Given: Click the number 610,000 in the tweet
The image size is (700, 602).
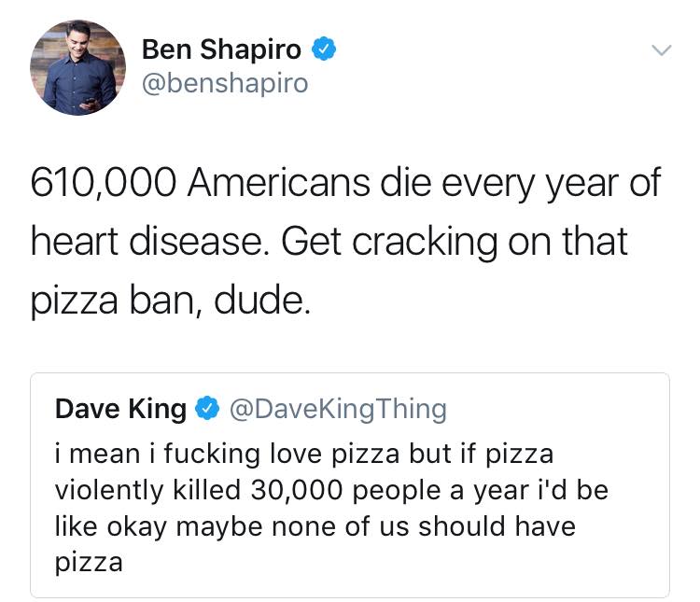Looking at the screenshot, I should pos(103,183).
